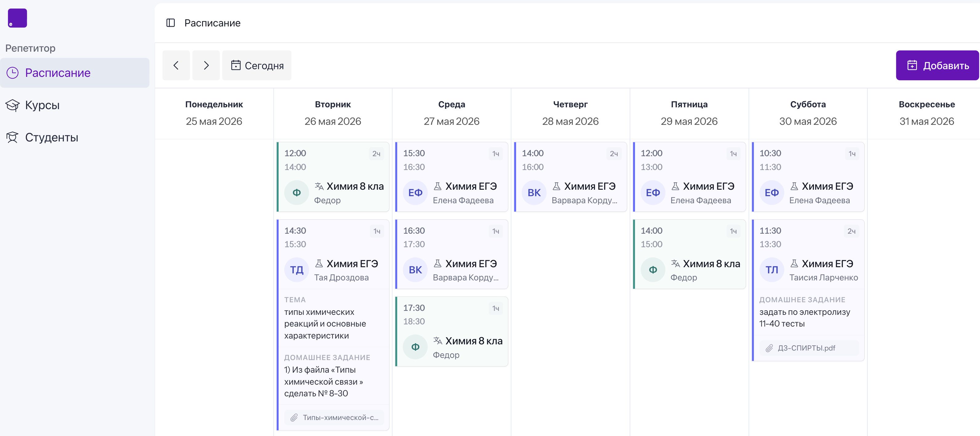Viewport: 980px width, 436px height.
Task: Click ТЛ avatar of Таисия Ларченко
Action: pyautogui.click(x=771, y=270)
